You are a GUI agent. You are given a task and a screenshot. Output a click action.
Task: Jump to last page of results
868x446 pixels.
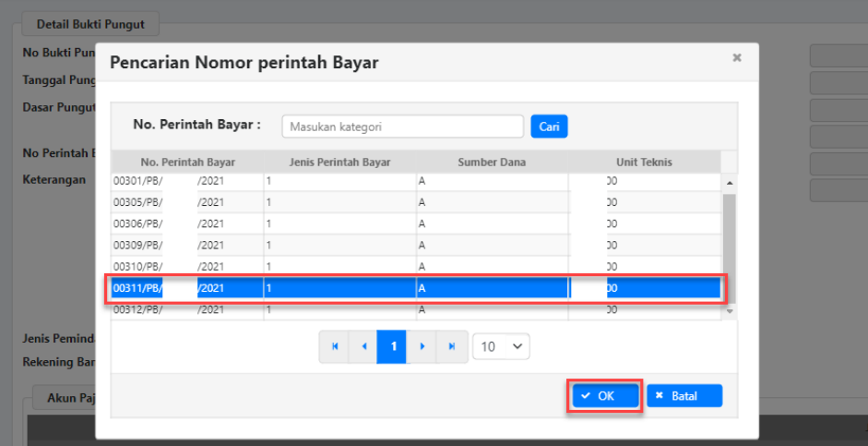tap(451, 346)
